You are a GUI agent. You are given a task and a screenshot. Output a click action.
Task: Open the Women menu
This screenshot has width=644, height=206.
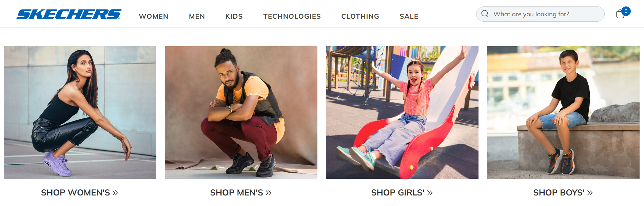tap(154, 16)
